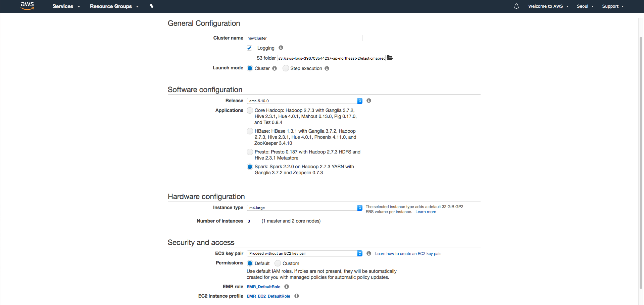The image size is (644, 305).
Task: Click the info icon next to Logging
Action: coord(281,48)
